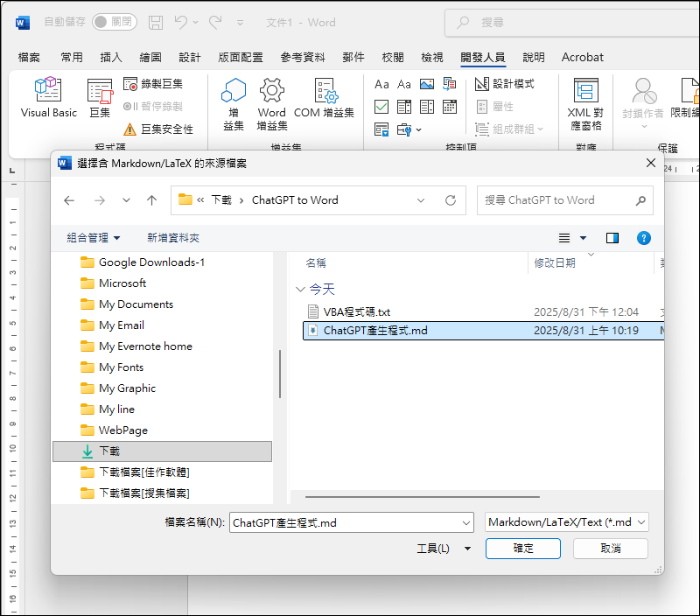Switch to the 參考資料 tab
Screen dimensions: 700x616
click(x=303, y=58)
